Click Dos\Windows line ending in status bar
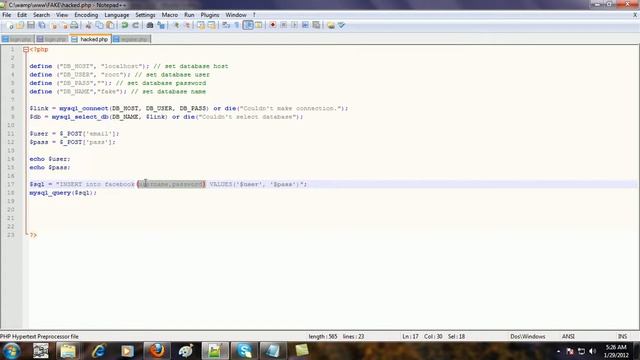Viewport: 640px width, 360px height. point(527,336)
